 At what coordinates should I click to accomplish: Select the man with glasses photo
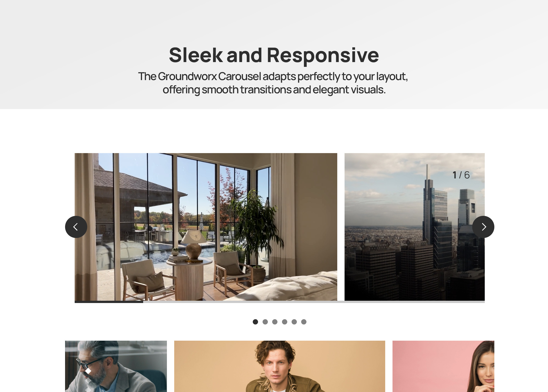[x=116, y=366]
